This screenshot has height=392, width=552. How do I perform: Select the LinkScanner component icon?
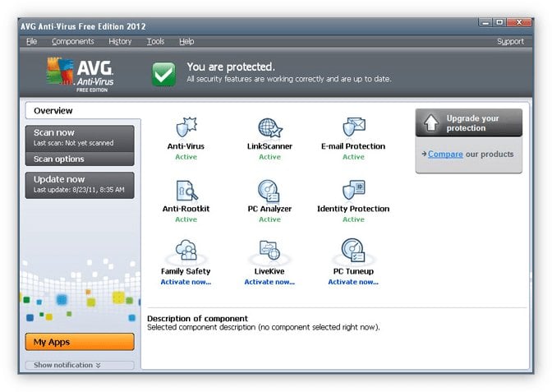[x=269, y=128]
